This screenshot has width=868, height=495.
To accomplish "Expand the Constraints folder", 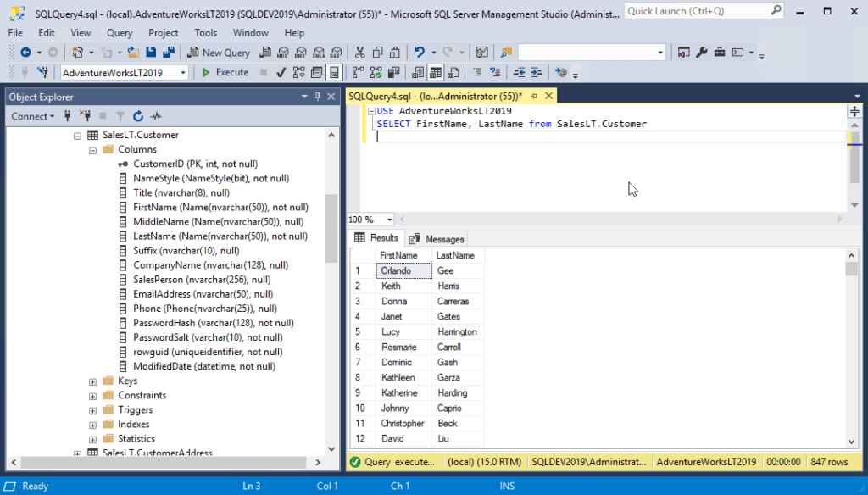I will [x=92, y=396].
